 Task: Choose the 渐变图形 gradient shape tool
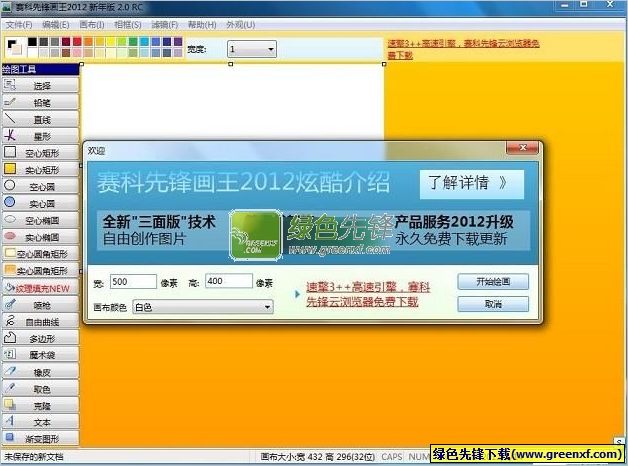point(40,439)
